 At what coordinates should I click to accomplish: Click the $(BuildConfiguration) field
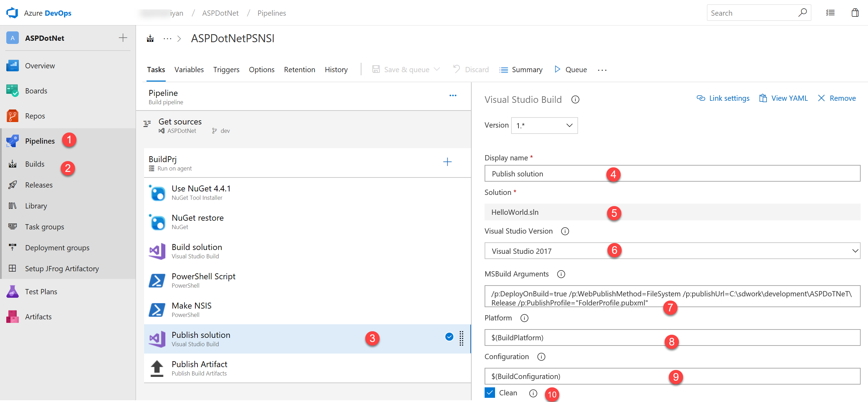click(672, 376)
